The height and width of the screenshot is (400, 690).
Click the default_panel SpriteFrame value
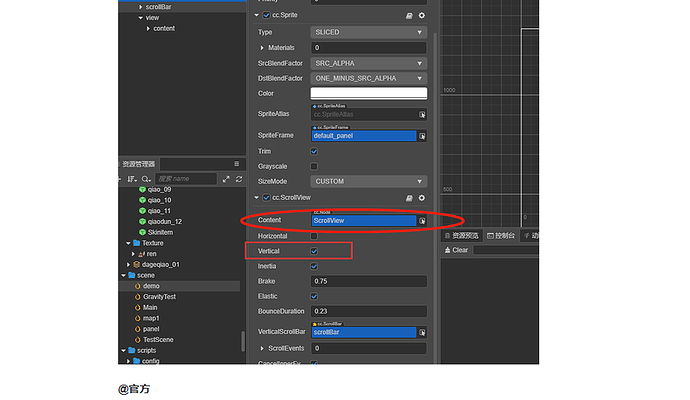click(x=364, y=136)
